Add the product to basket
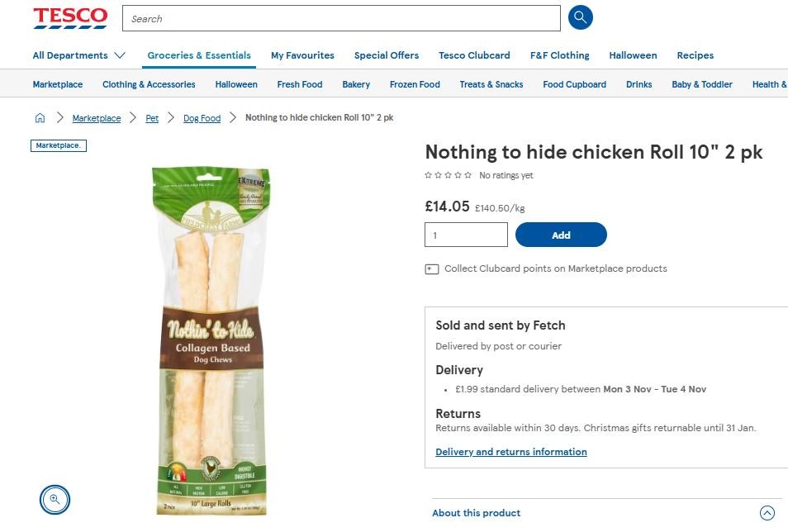The width and height of the screenshot is (788, 532). coord(561,235)
